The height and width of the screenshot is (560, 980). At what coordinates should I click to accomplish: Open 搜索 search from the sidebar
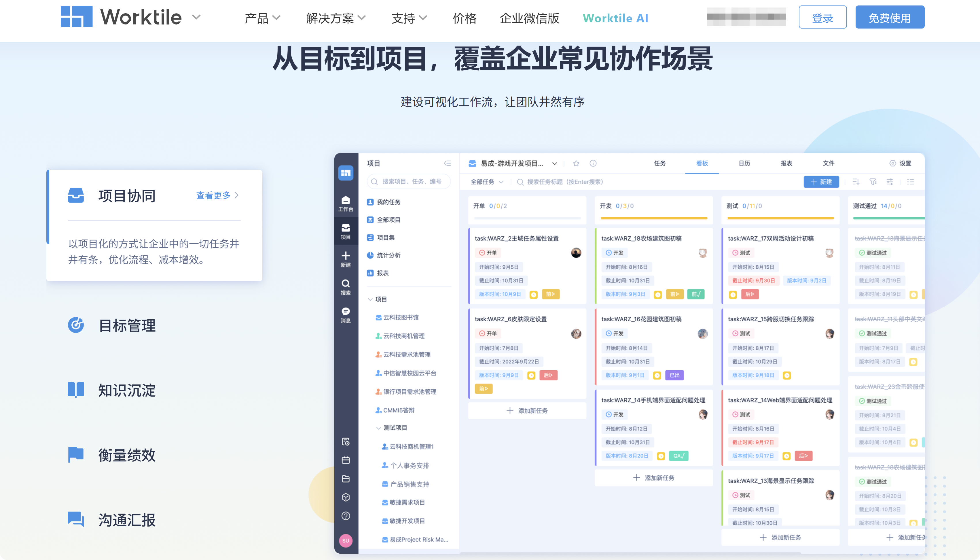coord(346,286)
